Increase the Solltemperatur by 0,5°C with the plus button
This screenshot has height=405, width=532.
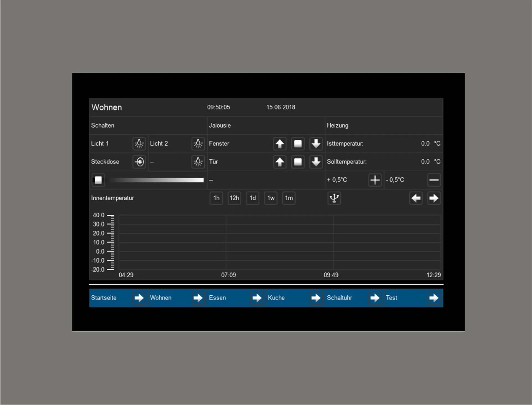click(375, 180)
